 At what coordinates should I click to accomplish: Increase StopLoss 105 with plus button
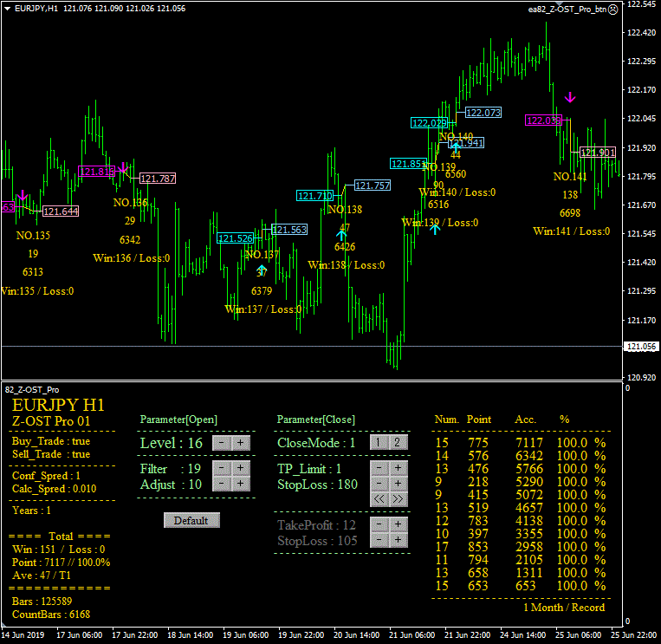pos(398,540)
